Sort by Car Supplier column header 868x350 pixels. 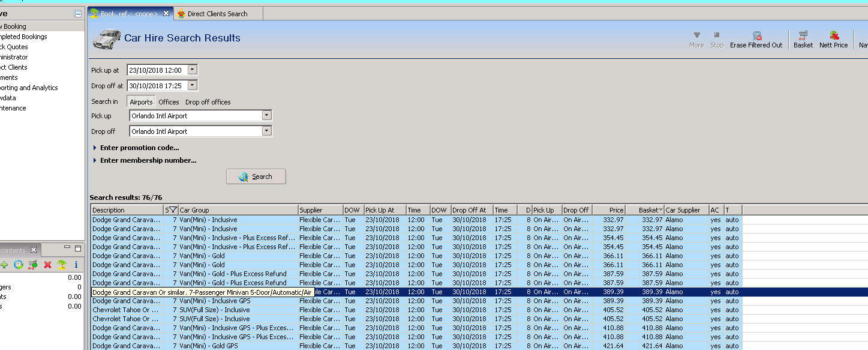(x=686, y=210)
